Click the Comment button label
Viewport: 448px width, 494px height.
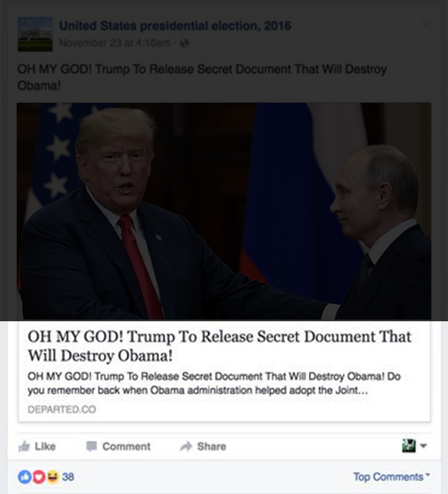point(126,447)
